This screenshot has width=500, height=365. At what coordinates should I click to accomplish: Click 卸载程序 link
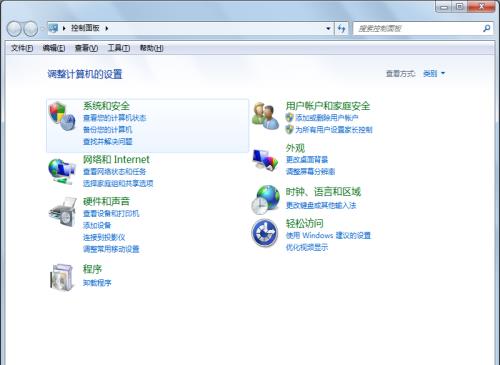tap(97, 283)
